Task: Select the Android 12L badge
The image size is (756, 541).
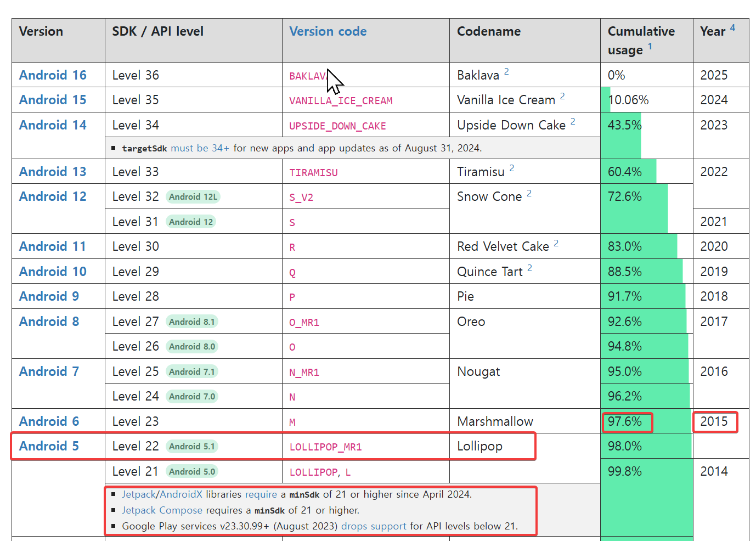Action: 193,197
